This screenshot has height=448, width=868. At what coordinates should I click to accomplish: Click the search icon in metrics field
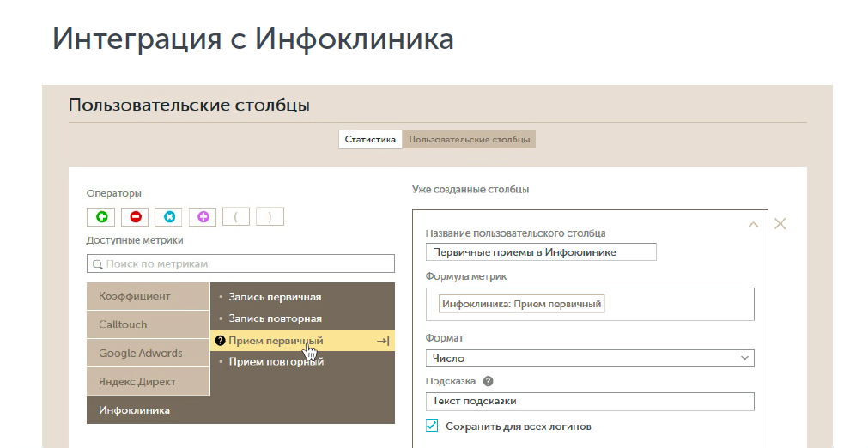pos(97,264)
